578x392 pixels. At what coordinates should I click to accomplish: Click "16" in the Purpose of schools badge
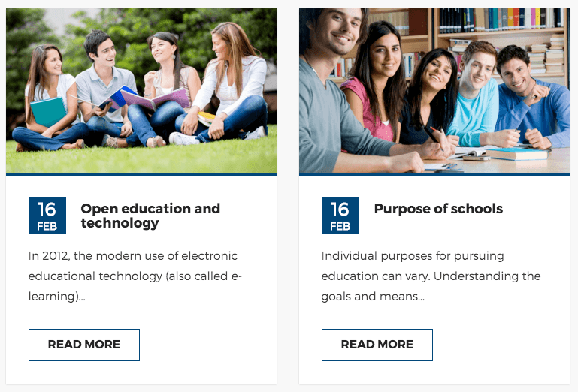pos(340,210)
